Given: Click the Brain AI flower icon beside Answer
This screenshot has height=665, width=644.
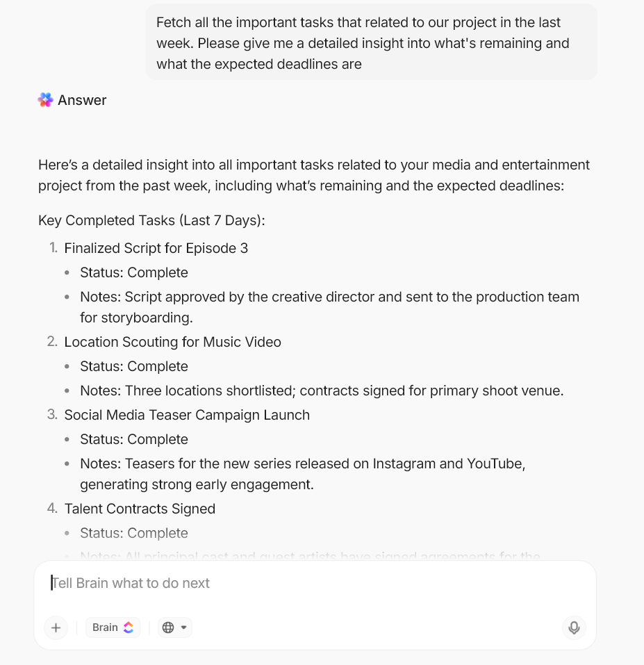Looking at the screenshot, I should (x=44, y=100).
